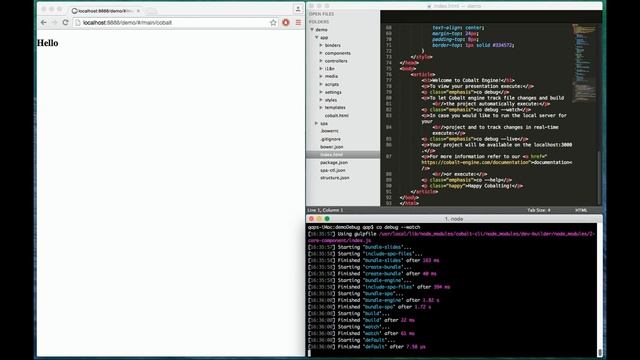640x360 pixels.
Task: Click the browser forward arrow
Action: (x=55, y=23)
